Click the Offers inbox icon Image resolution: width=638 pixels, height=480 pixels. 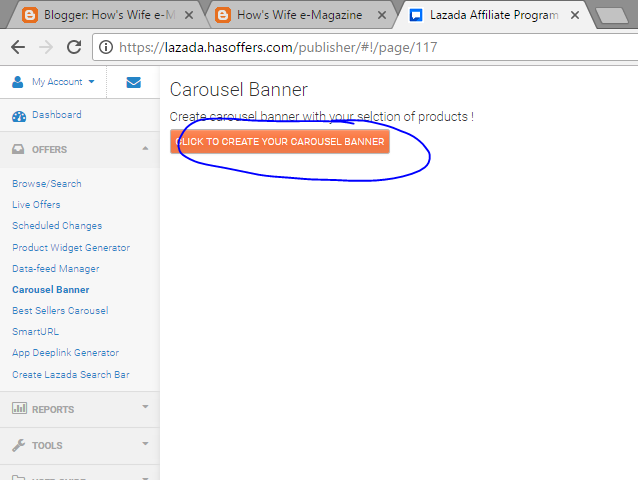[x=18, y=149]
